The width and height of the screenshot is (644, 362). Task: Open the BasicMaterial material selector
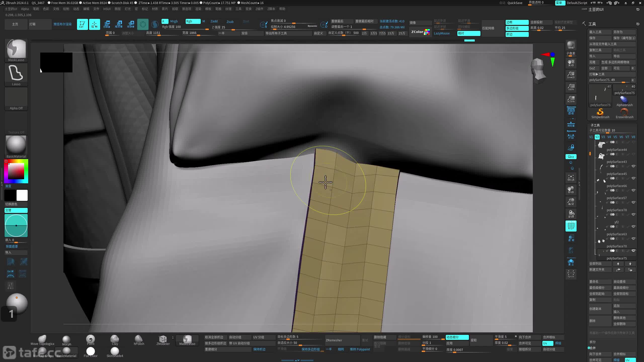coord(16,147)
